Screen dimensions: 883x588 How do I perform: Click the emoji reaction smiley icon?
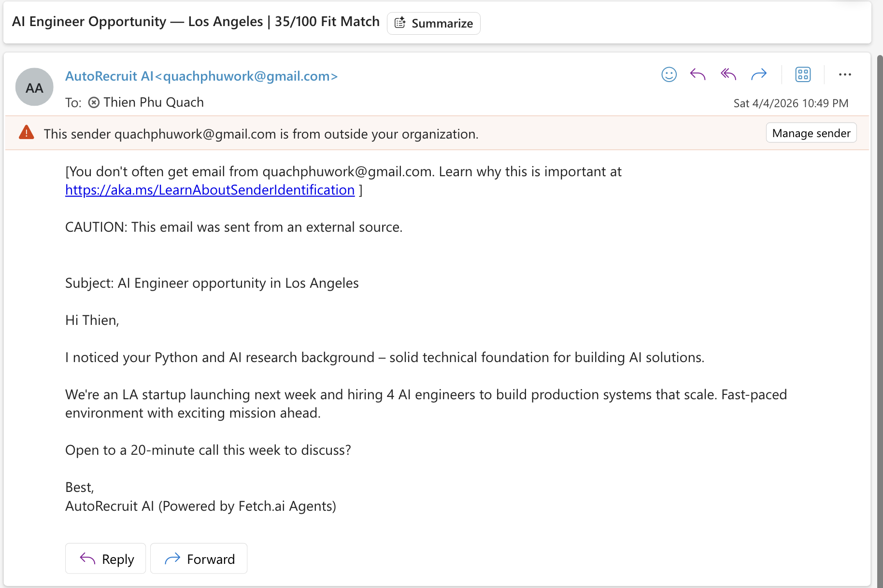(x=669, y=74)
